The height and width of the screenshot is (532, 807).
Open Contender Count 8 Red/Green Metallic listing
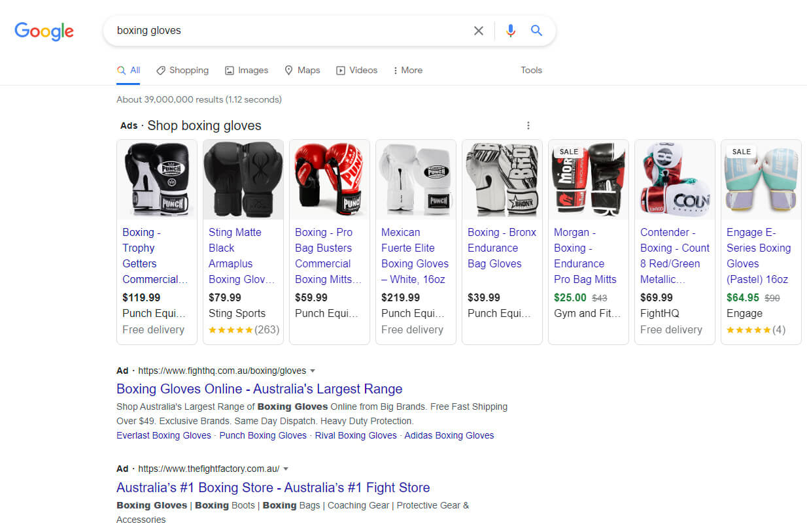pos(675,256)
